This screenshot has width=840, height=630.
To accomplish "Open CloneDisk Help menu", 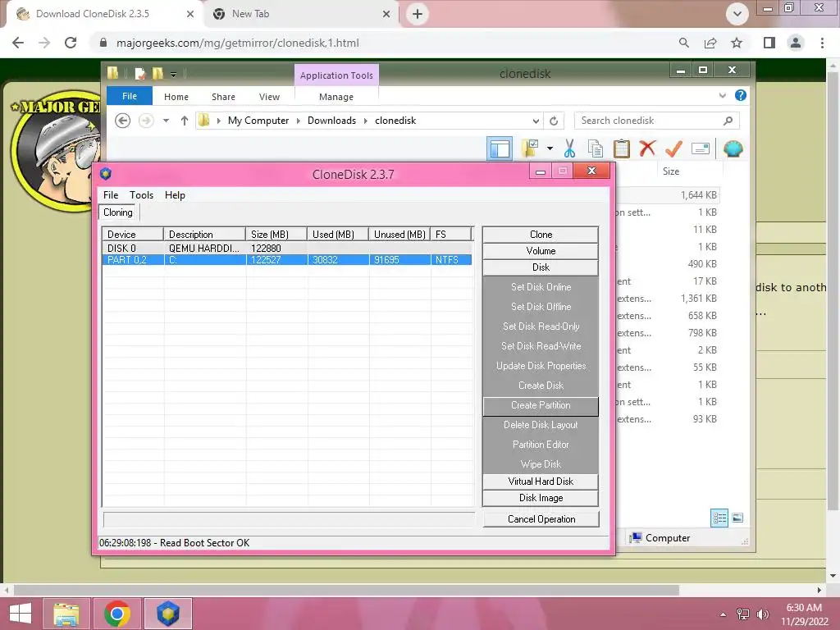I will 175,195.
